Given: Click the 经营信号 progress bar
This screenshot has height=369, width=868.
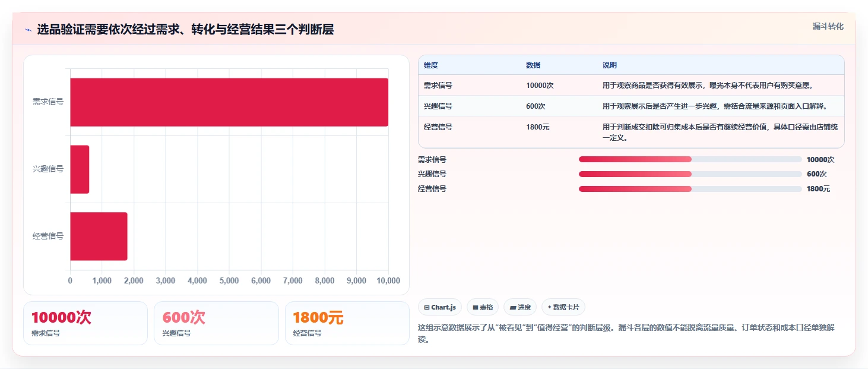Looking at the screenshot, I should tap(690, 189).
